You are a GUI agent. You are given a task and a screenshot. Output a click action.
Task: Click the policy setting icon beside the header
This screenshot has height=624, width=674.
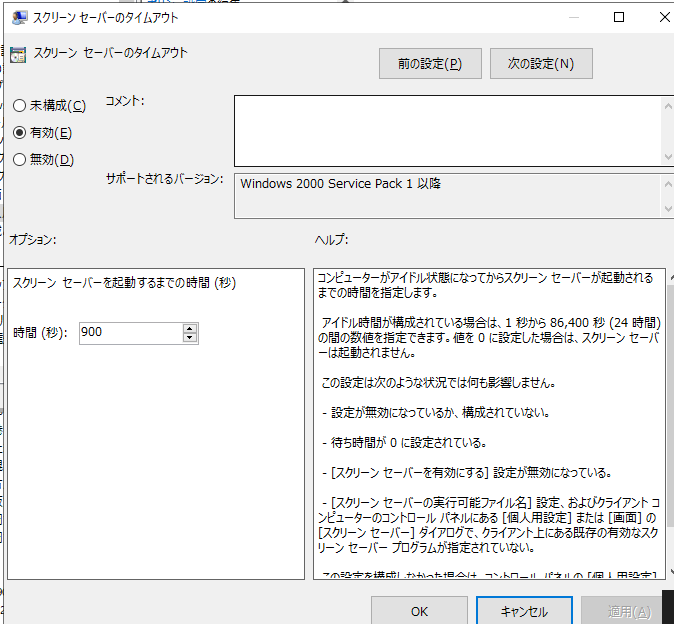18,56
